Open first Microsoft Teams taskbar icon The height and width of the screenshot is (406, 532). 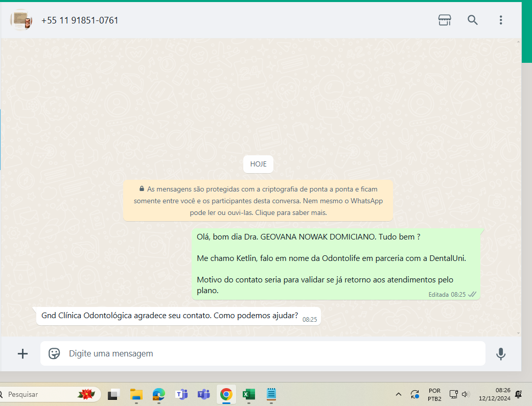181,394
